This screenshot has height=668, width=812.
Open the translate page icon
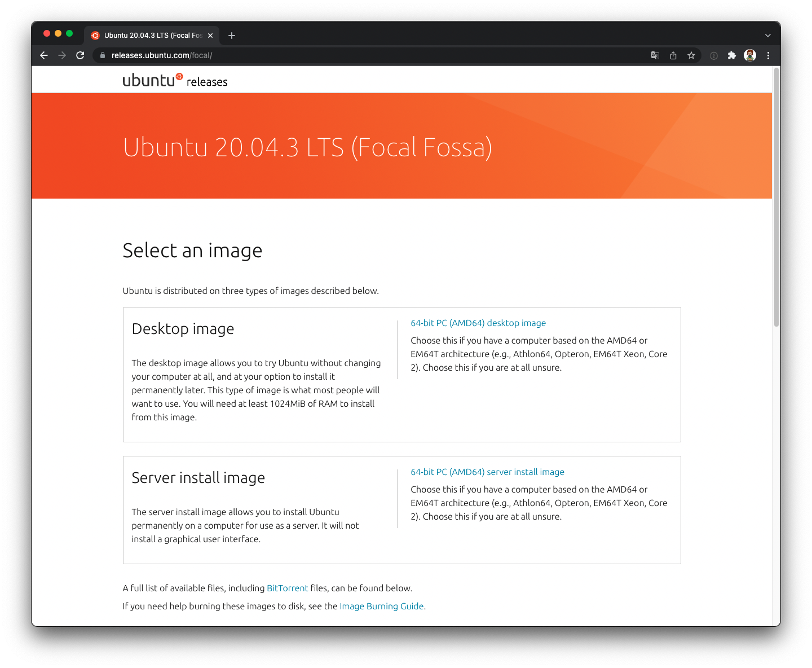tap(655, 55)
